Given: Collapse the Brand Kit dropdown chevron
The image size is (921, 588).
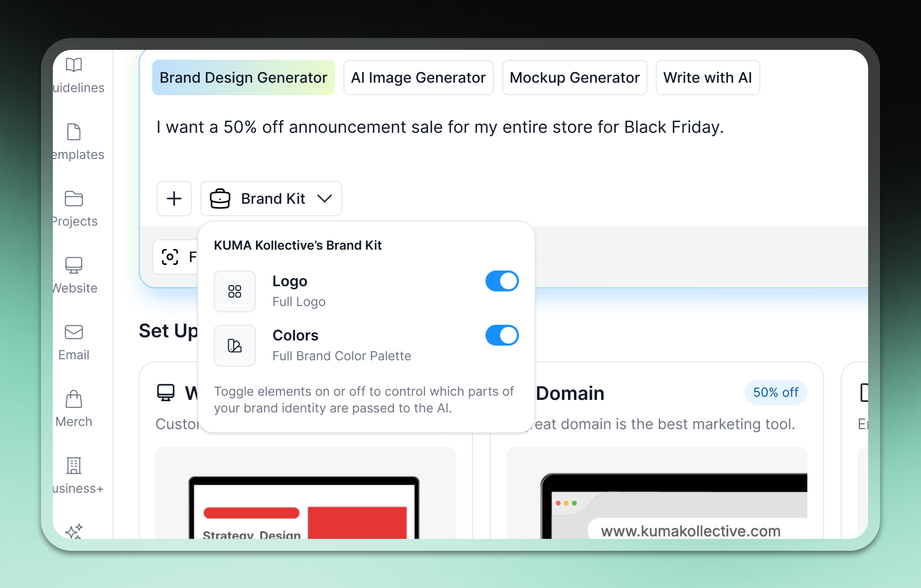Looking at the screenshot, I should click(324, 198).
